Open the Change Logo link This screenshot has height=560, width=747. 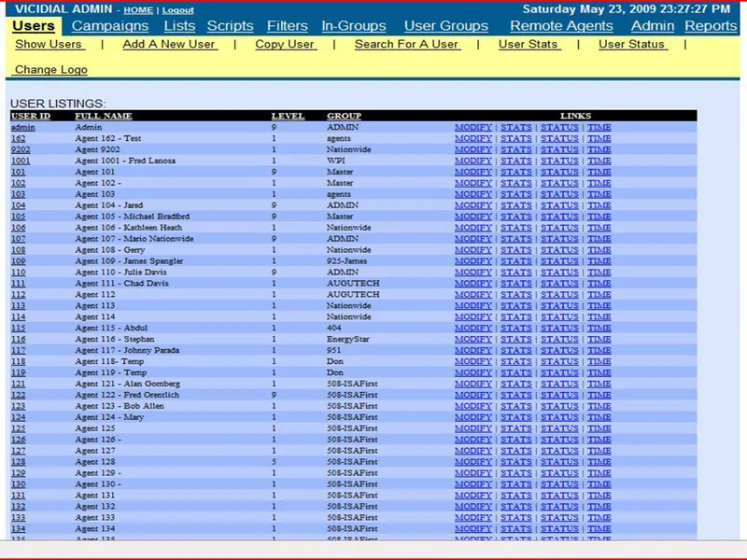[51, 69]
